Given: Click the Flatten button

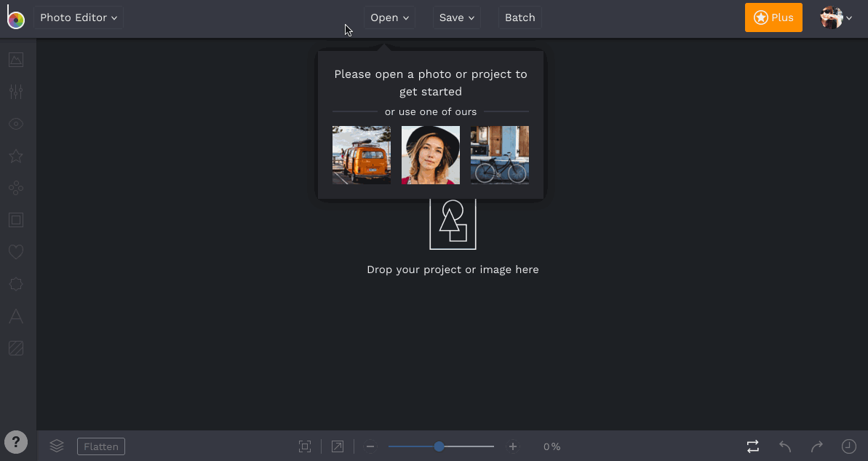Looking at the screenshot, I should [101, 446].
